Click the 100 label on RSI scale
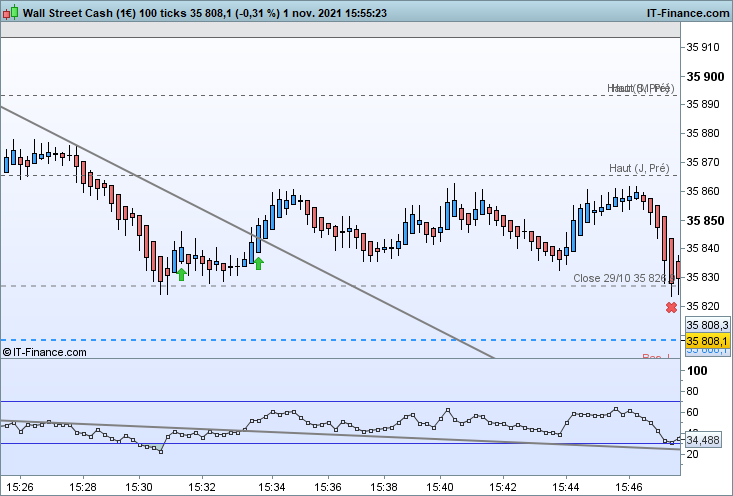 [697, 371]
